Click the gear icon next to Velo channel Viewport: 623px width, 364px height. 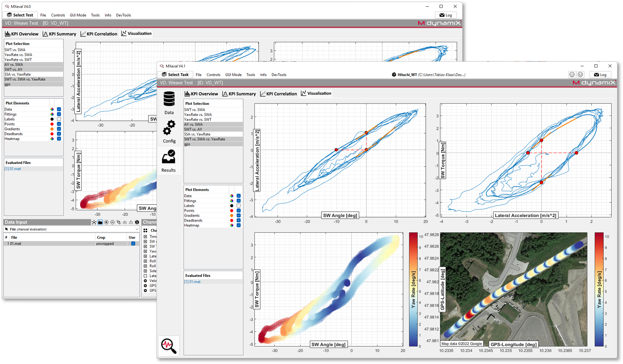145,281
